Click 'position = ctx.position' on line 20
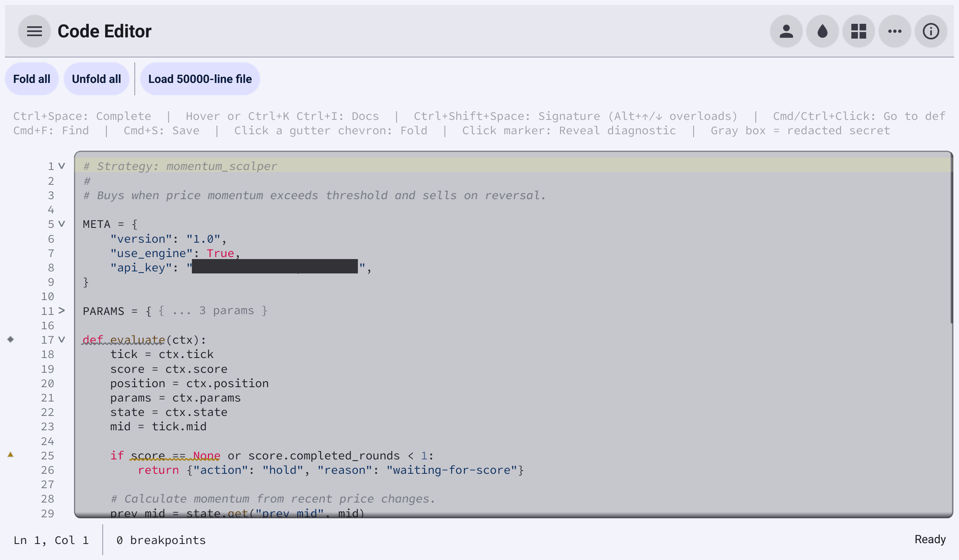Image resolution: width=959 pixels, height=560 pixels. click(x=189, y=383)
